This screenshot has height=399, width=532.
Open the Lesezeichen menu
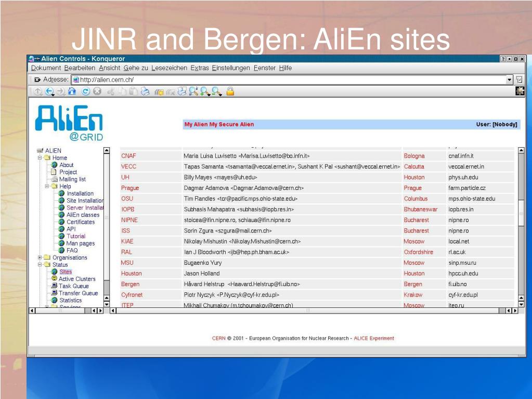(170, 68)
